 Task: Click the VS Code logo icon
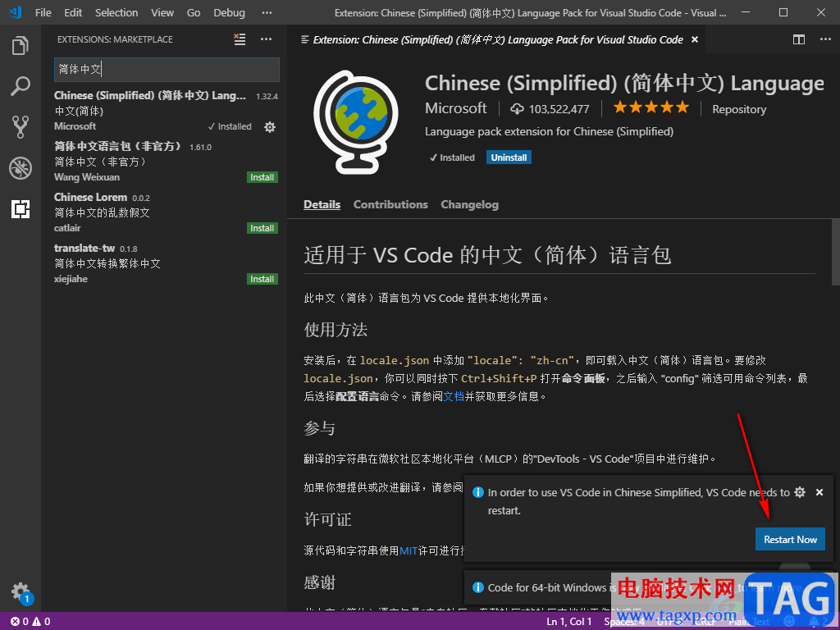(16, 11)
